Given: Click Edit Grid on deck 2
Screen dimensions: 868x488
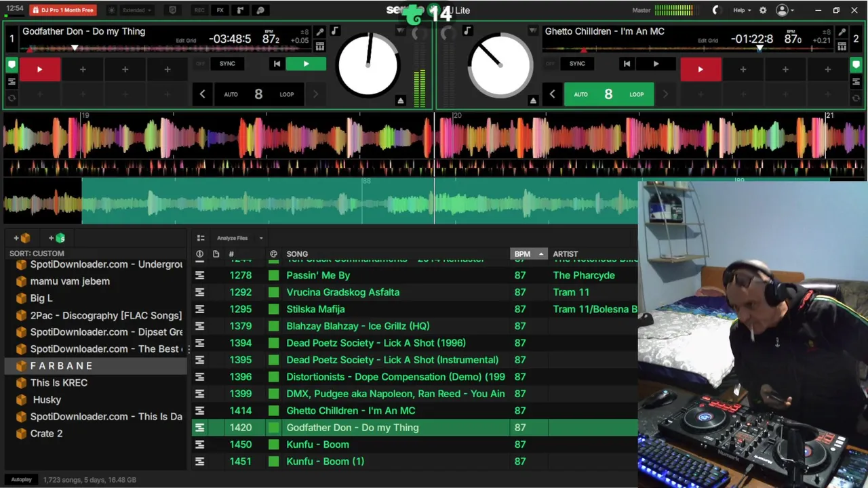Looking at the screenshot, I should point(708,41).
